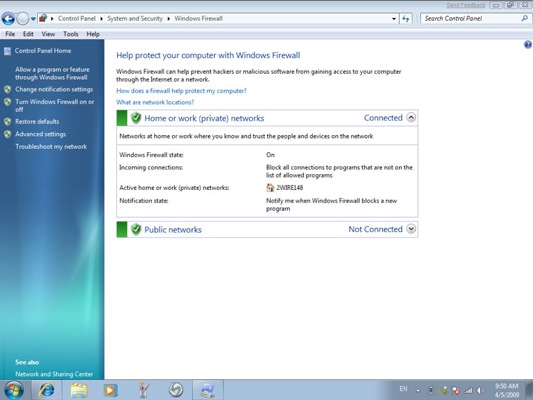Open Windows Media Player from taskbar
This screenshot has width=533, height=400.
110,390
